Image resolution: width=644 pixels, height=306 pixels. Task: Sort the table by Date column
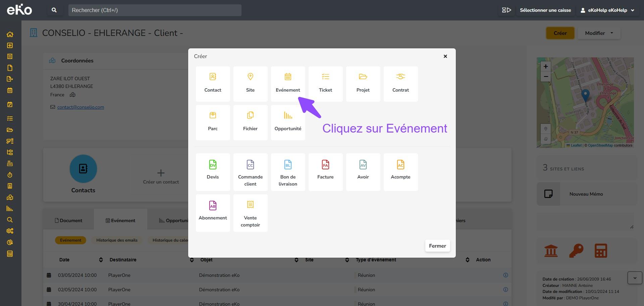point(101,260)
